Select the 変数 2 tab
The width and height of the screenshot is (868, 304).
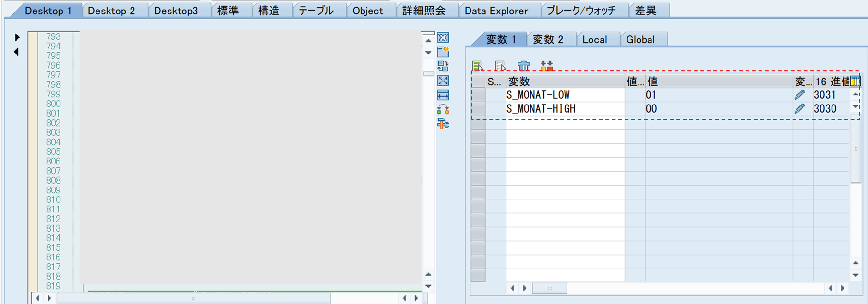[x=548, y=39]
